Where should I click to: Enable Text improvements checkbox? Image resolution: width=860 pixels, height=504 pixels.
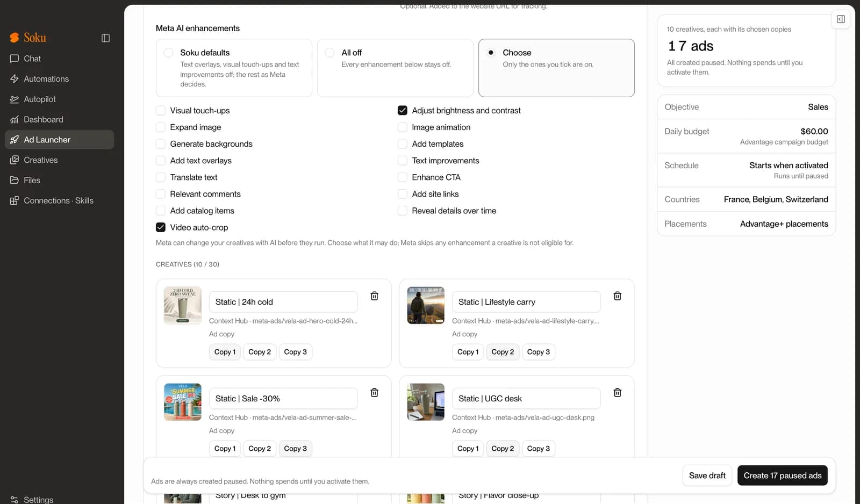(x=403, y=161)
